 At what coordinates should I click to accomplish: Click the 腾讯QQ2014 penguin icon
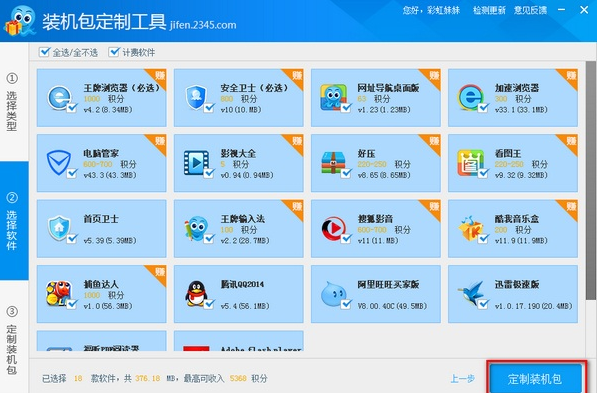pyautogui.click(x=196, y=294)
